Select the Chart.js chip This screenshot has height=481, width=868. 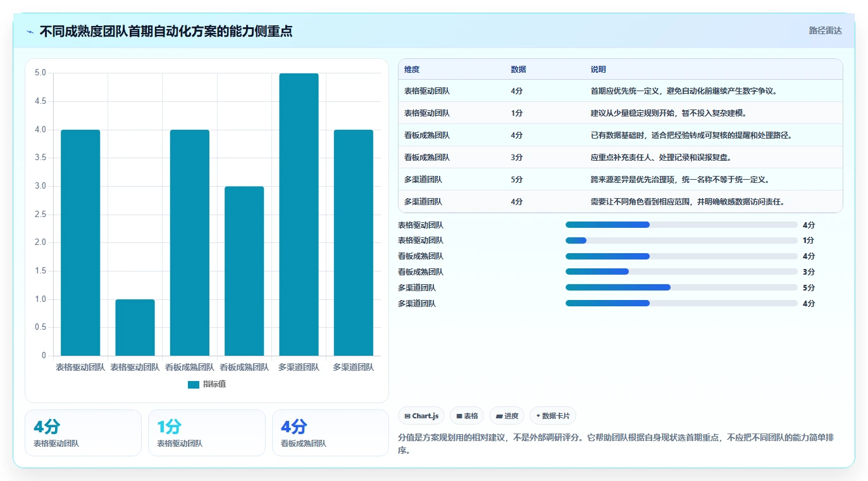[422, 416]
